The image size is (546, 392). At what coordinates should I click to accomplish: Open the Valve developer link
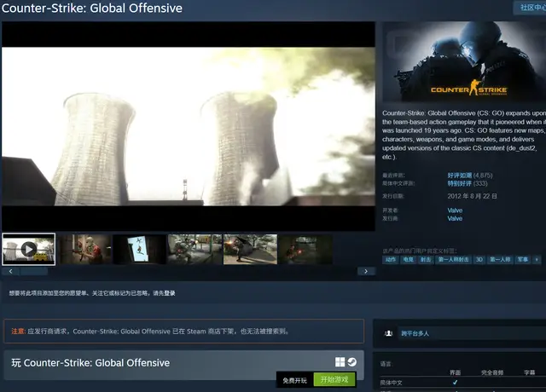[x=455, y=210]
